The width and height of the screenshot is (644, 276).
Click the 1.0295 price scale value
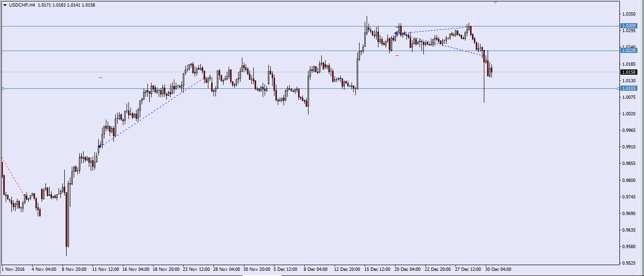[x=629, y=31]
